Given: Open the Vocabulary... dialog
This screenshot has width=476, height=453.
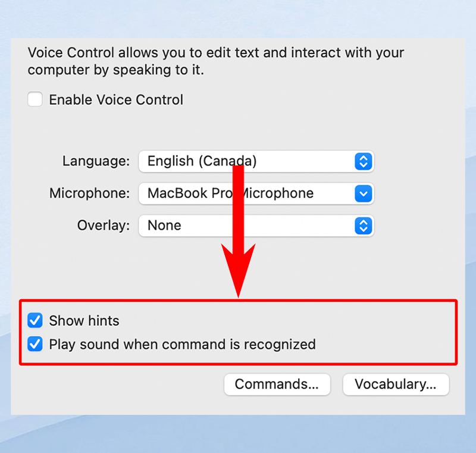Looking at the screenshot, I should [396, 384].
